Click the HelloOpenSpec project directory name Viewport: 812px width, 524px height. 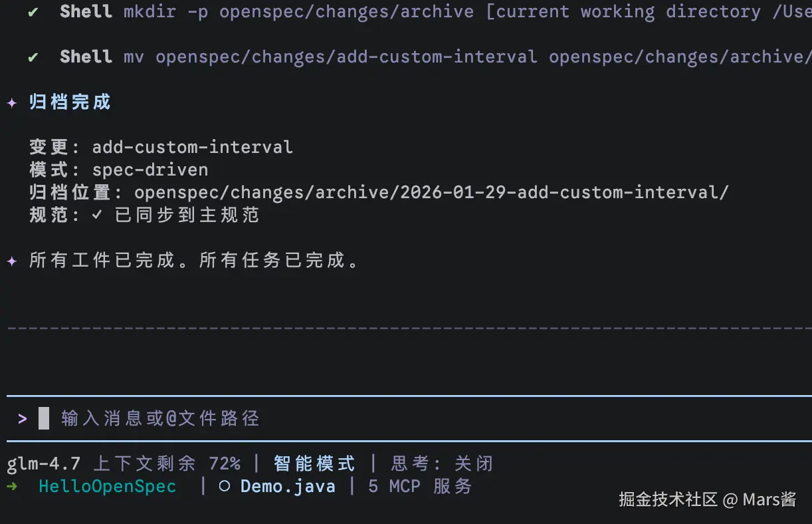pyautogui.click(x=108, y=486)
